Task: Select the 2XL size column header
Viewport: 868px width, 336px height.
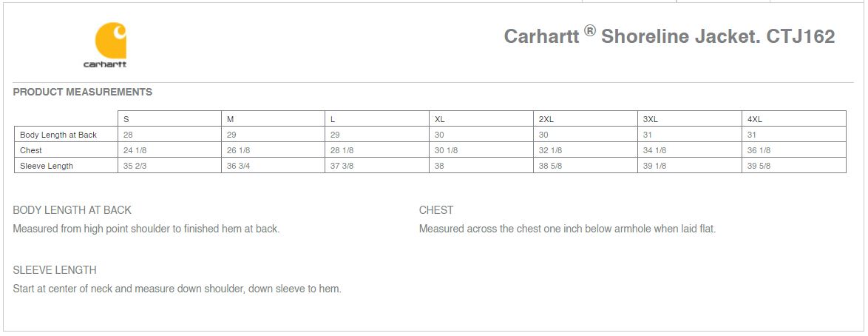Action: pos(586,118)
